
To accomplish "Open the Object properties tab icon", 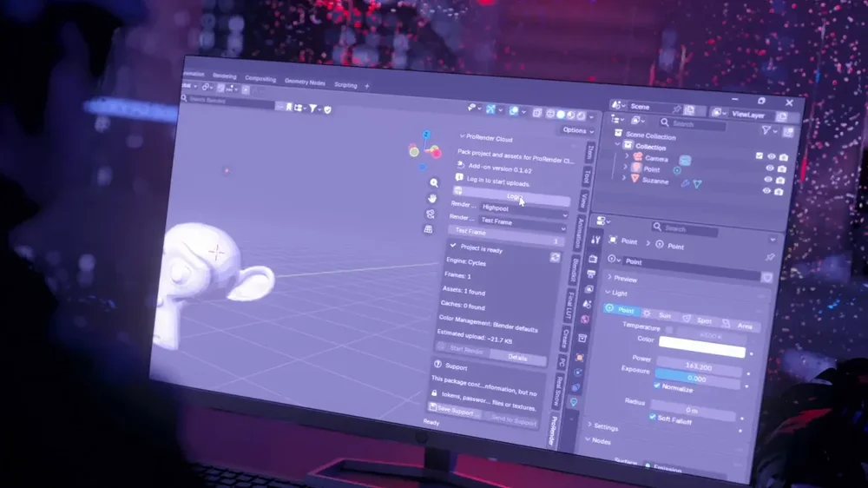I will [580, 357].
